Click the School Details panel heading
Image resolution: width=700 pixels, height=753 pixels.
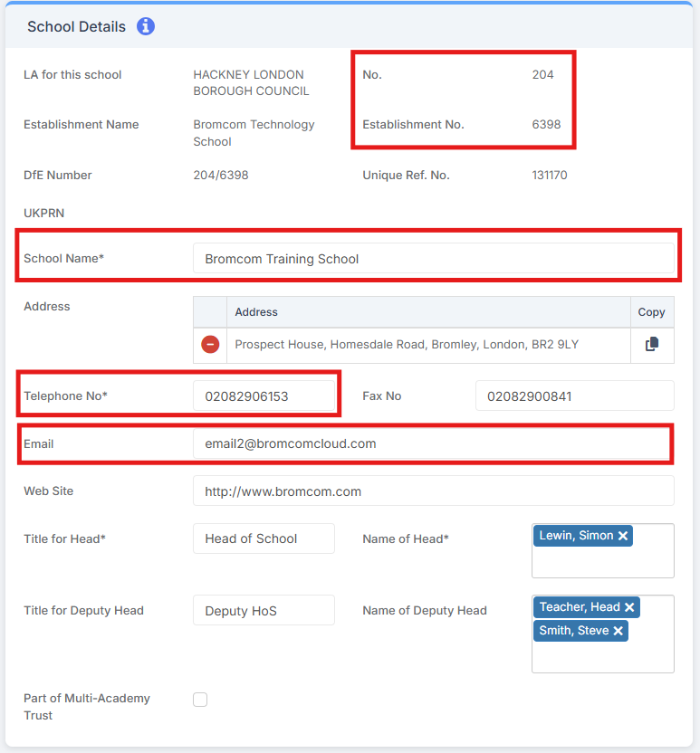point(76,26)
